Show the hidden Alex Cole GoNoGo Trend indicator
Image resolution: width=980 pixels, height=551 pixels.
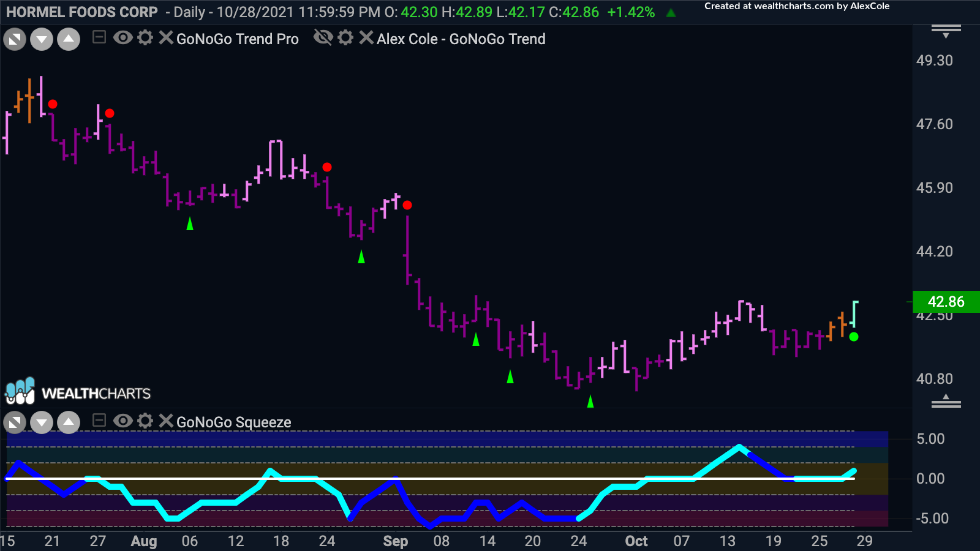tap(323, 37)
